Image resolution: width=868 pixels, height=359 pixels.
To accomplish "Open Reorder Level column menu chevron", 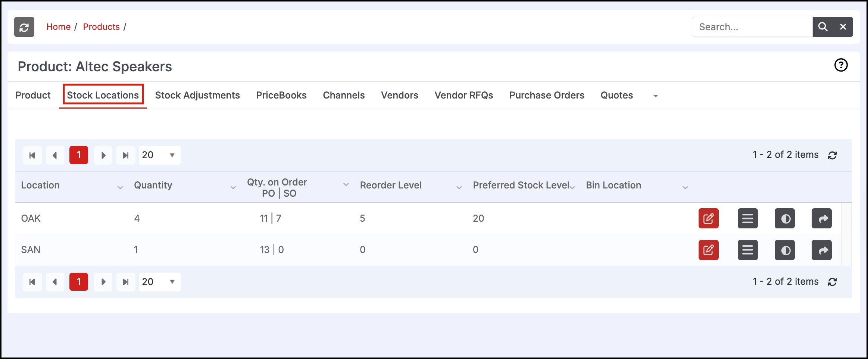I will (x=459, y=187).
